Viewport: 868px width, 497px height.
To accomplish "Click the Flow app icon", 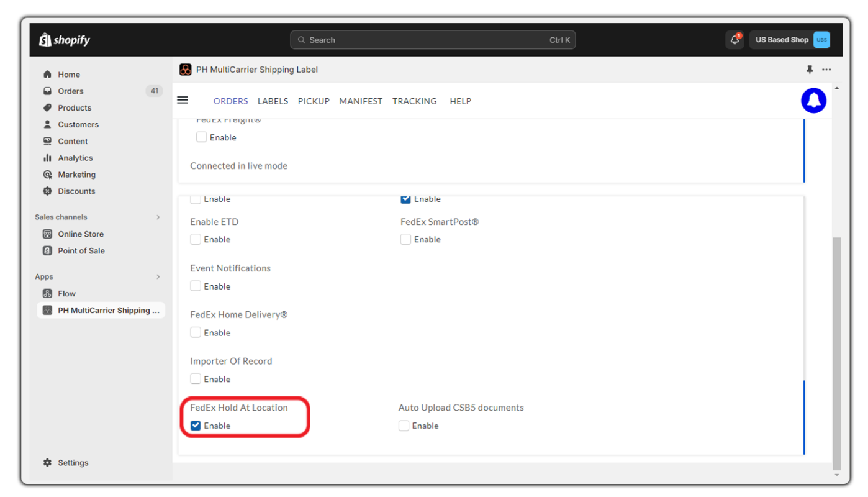I will (x=47, y=294).
